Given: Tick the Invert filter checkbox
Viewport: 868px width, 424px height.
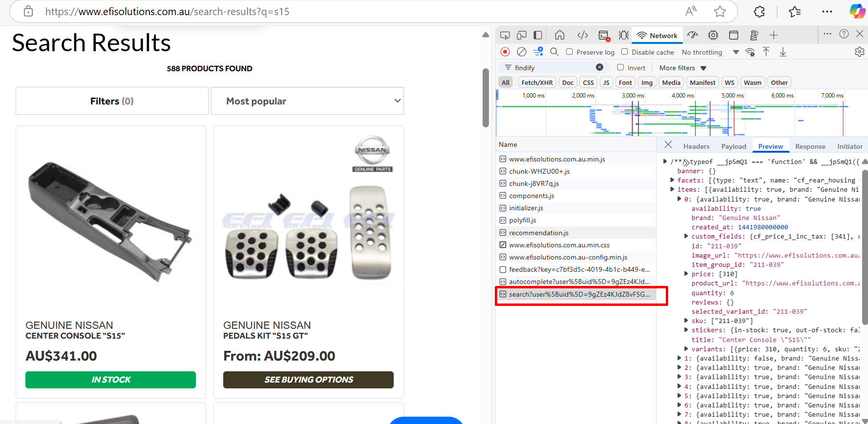Looking at the screenshot, I should coord(620,67).
